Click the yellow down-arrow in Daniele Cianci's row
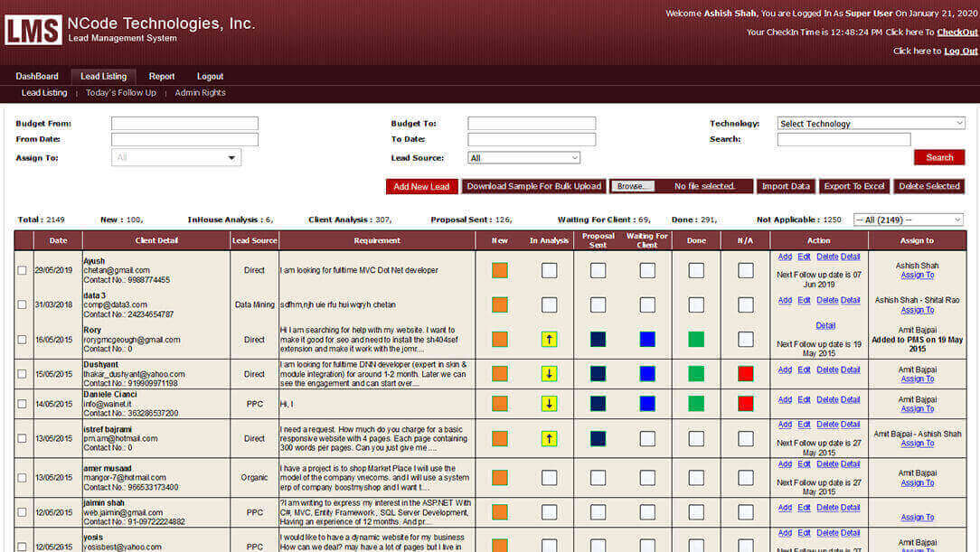Screen dimensions: 980x552 pyautogui.click(x=549, y=404)
